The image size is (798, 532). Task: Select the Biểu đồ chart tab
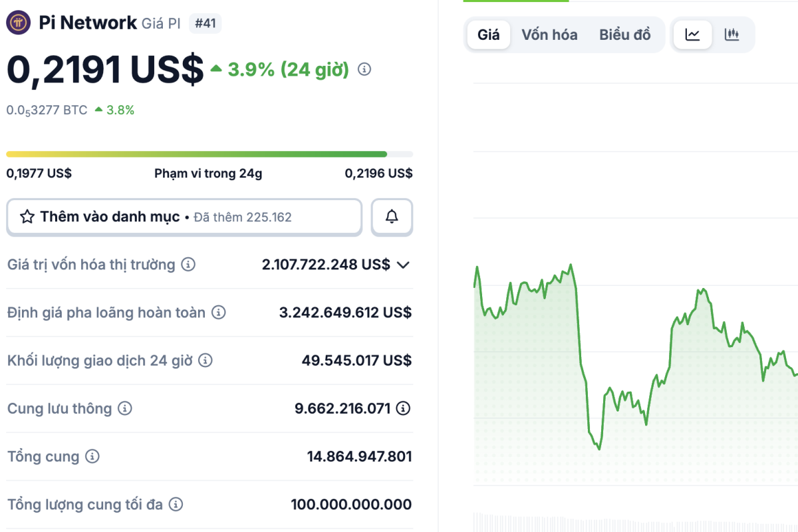point(624,35)
